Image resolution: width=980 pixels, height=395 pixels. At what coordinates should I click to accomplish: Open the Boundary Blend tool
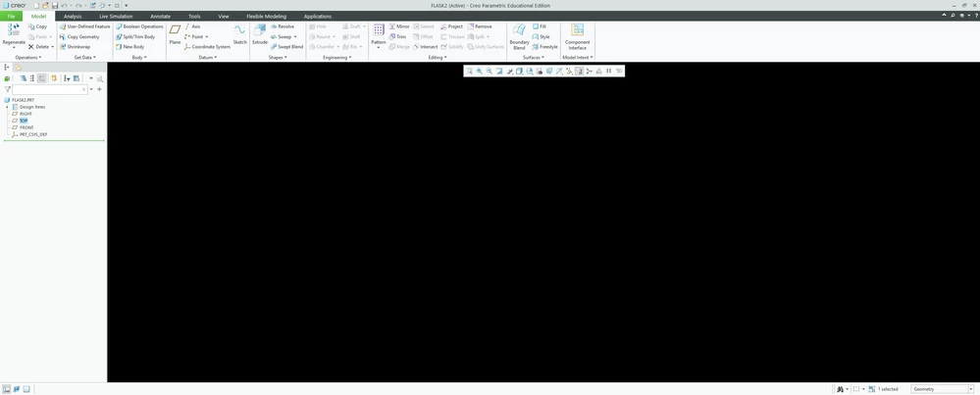click(x=519, y=37)
